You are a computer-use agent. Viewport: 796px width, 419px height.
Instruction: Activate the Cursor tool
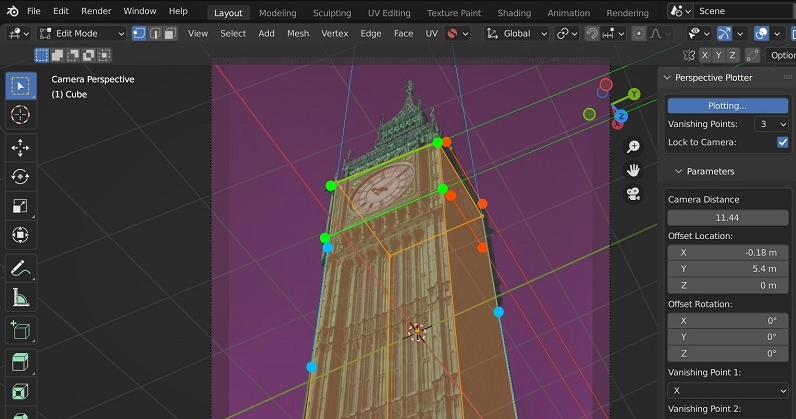tap(21, 115)
